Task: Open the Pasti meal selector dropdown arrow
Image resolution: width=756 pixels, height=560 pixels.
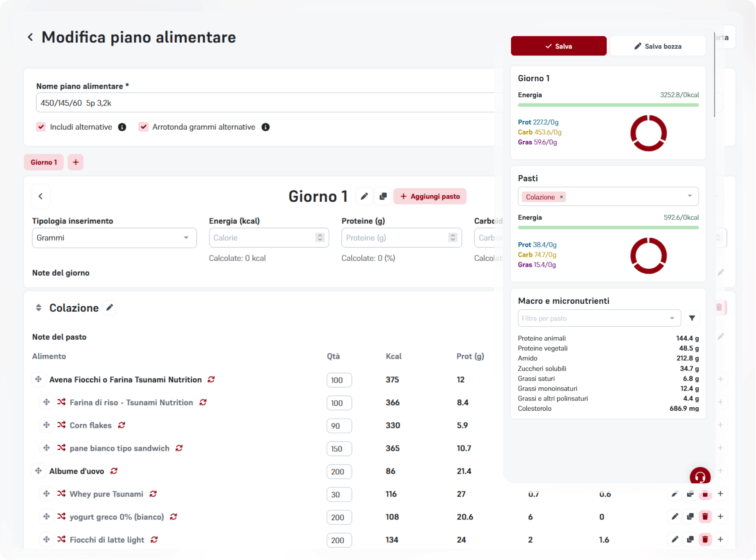Action: tap(690, 196)
